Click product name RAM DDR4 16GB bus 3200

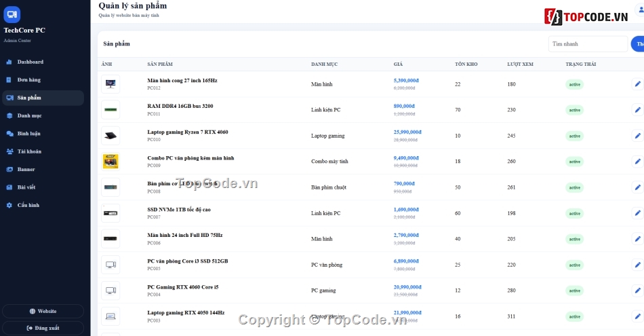point(180,106)
